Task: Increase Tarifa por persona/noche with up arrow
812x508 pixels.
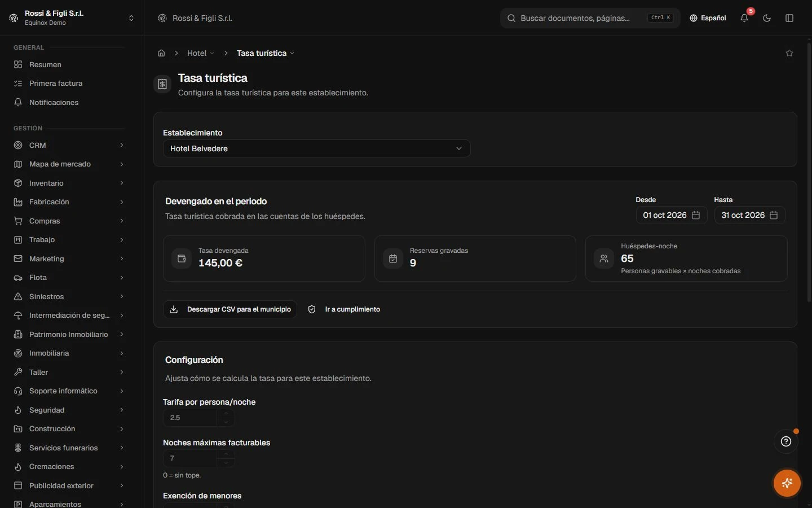Action: coord(226,413)
